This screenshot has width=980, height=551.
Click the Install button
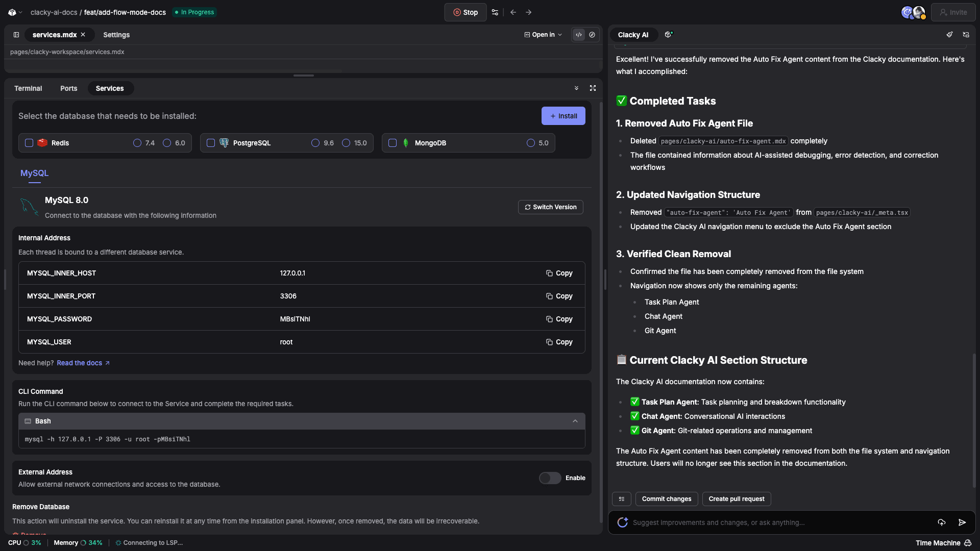[563, 116]
